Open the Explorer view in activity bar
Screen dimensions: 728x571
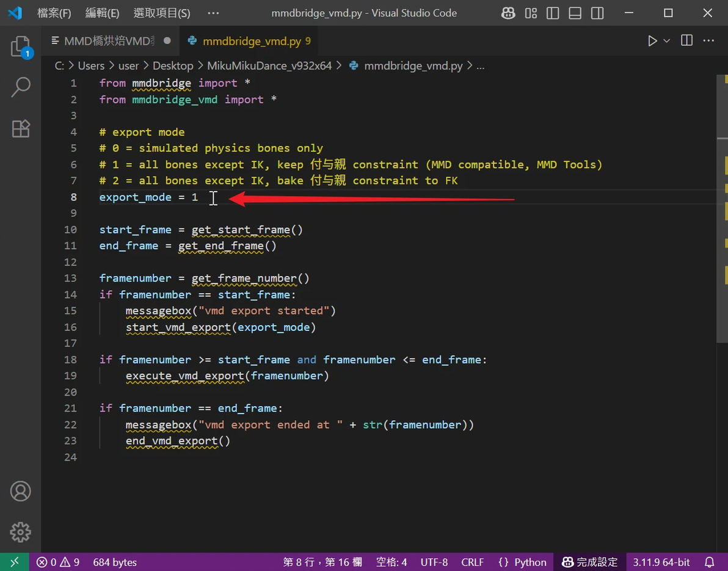click(x=20, y=46)
